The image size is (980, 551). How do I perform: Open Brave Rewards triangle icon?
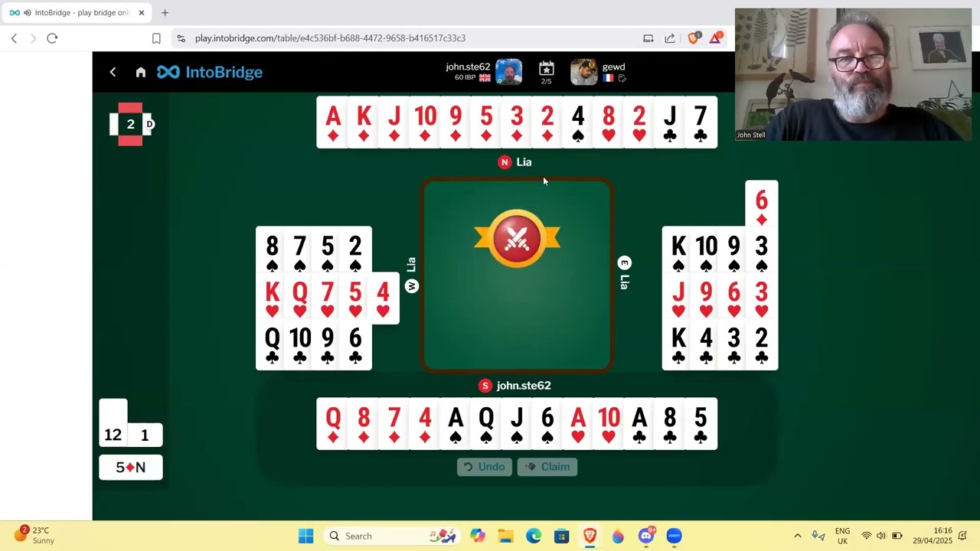[x=716, y=37]
